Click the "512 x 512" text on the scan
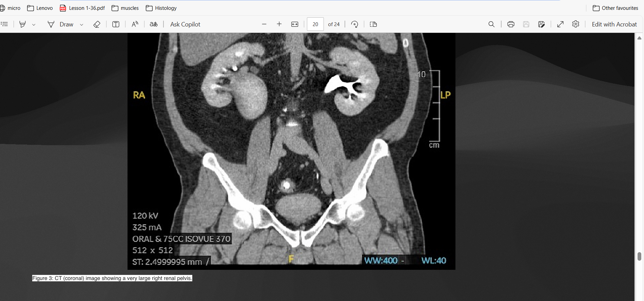 (x=153, y=250)
